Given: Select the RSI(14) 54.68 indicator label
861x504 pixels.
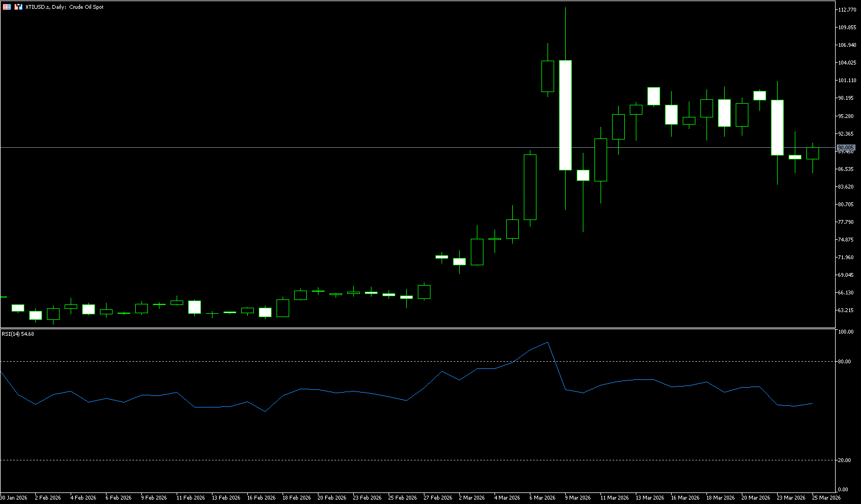Looking at the screenshot, I should 18,334.
